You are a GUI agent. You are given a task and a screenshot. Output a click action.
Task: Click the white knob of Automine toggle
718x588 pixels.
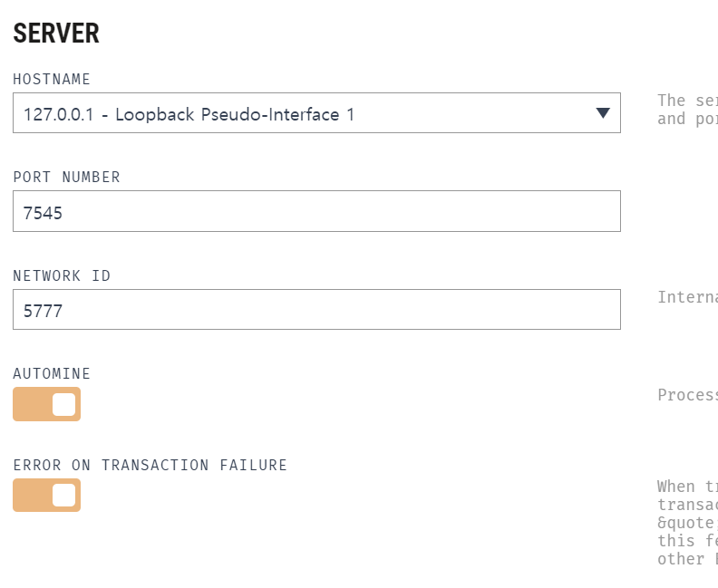click(x=63, y=404)
